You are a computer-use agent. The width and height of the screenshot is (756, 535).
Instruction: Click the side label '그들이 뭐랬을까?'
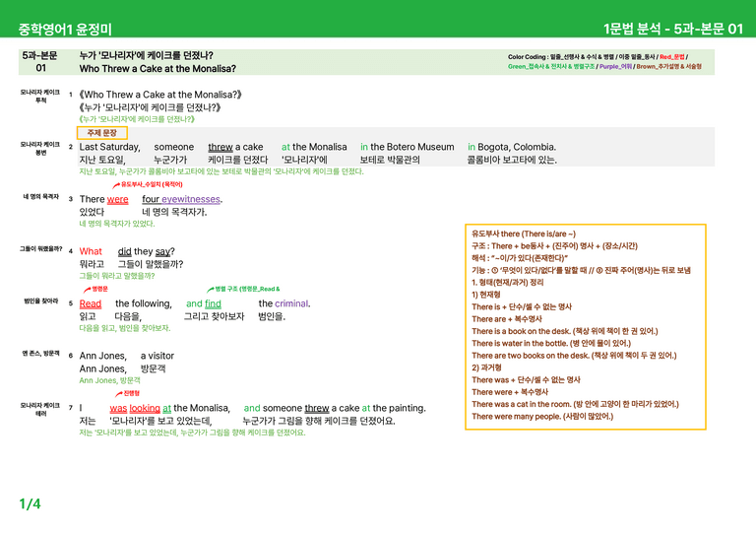41,249
